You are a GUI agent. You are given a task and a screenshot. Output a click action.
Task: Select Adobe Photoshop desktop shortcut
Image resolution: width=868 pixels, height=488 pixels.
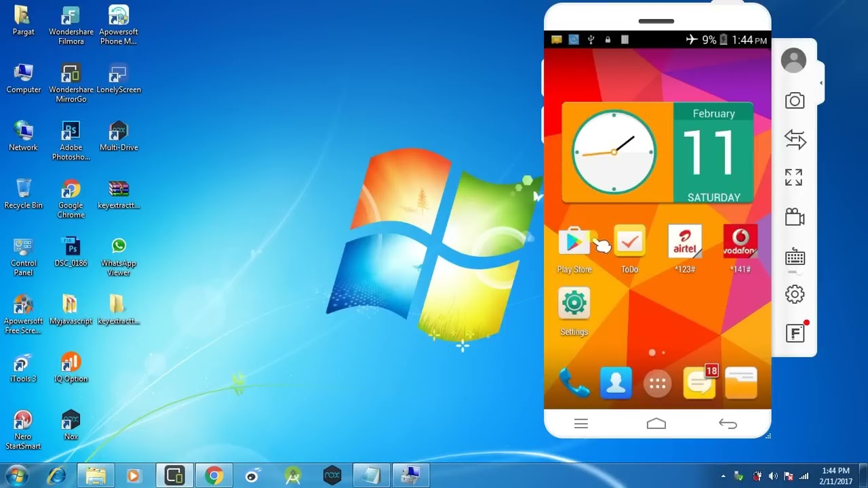point(71,141)
